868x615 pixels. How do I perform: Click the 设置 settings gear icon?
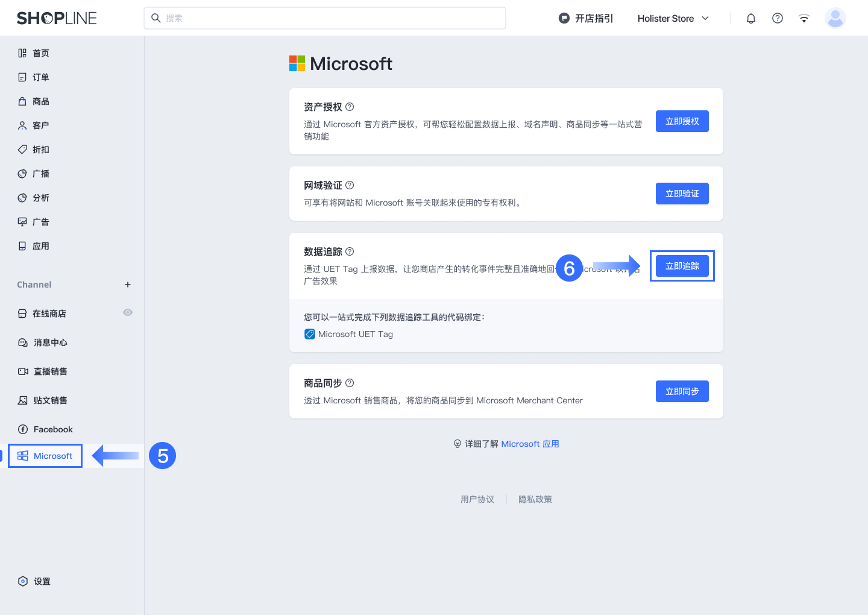[x=23, y=581]
